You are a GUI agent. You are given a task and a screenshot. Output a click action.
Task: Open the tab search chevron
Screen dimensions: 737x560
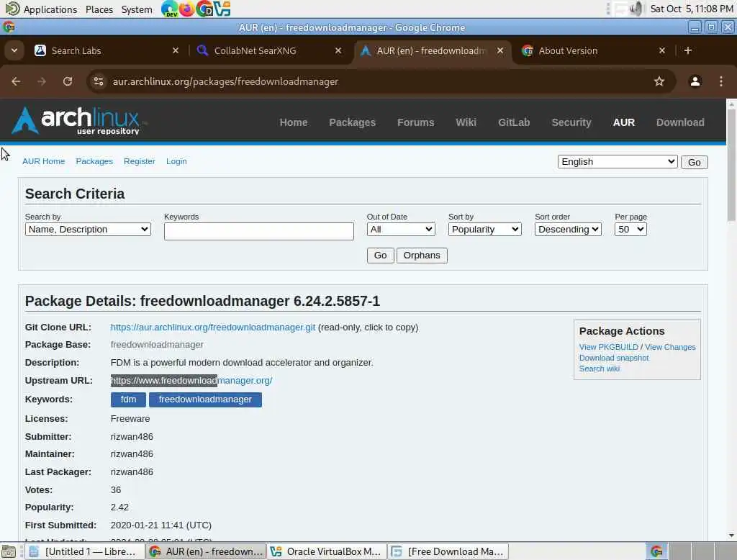pyautogui.click(x=14, y=50)
